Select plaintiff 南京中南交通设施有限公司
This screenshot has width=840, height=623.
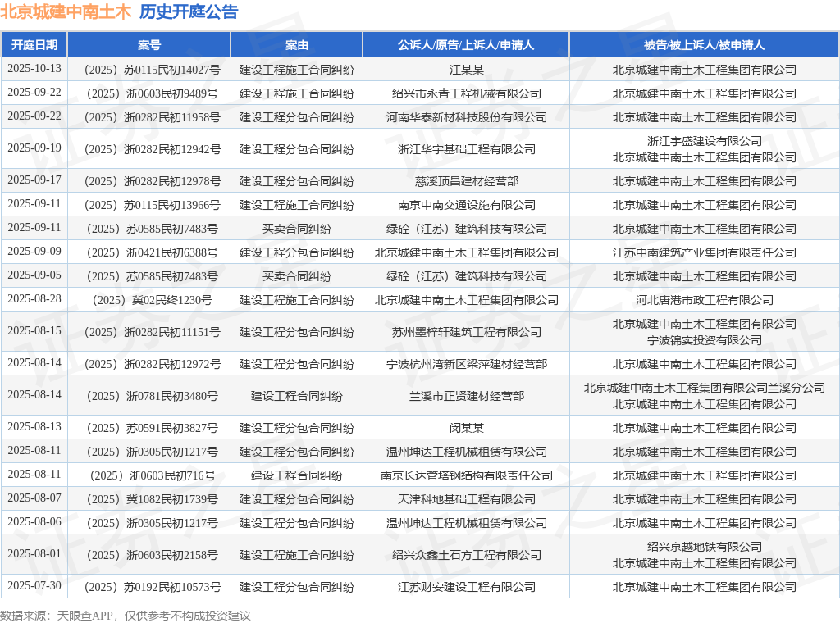pos(466,205)
